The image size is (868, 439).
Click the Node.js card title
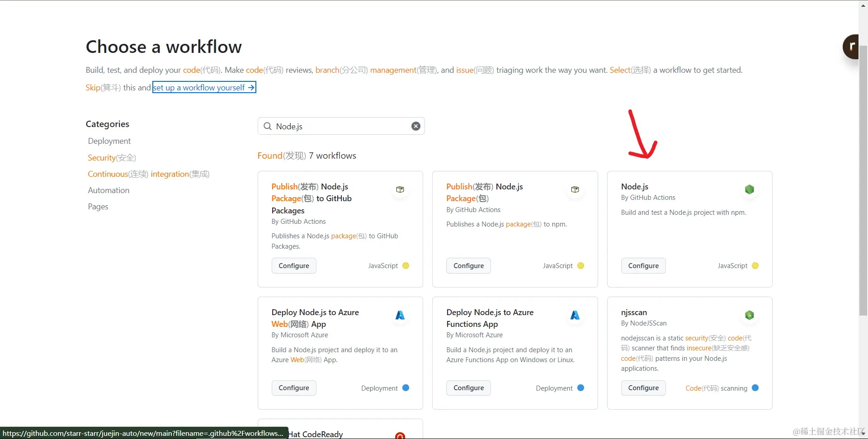[635, 187]
